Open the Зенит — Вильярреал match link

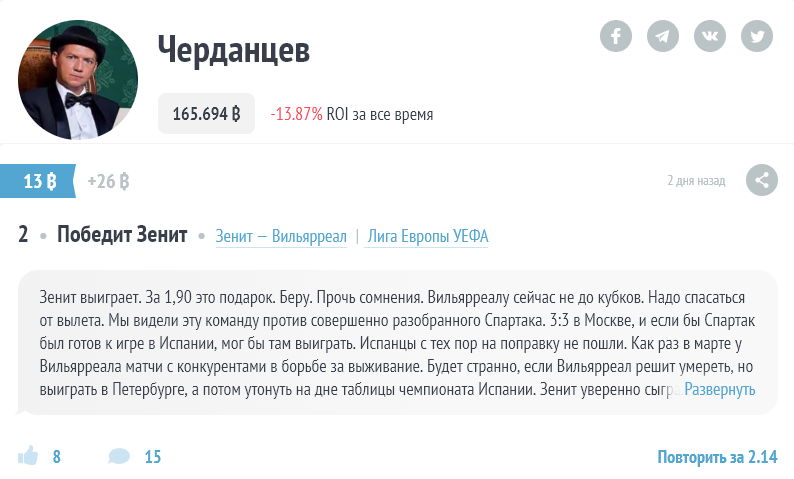281,237
